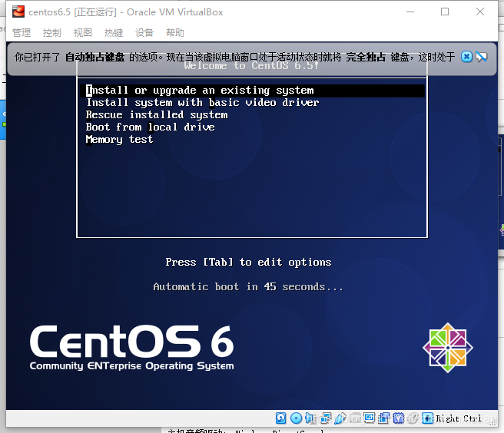Open the 控制 menu
This screenshot has height=433, width=504.
(52, 32)
